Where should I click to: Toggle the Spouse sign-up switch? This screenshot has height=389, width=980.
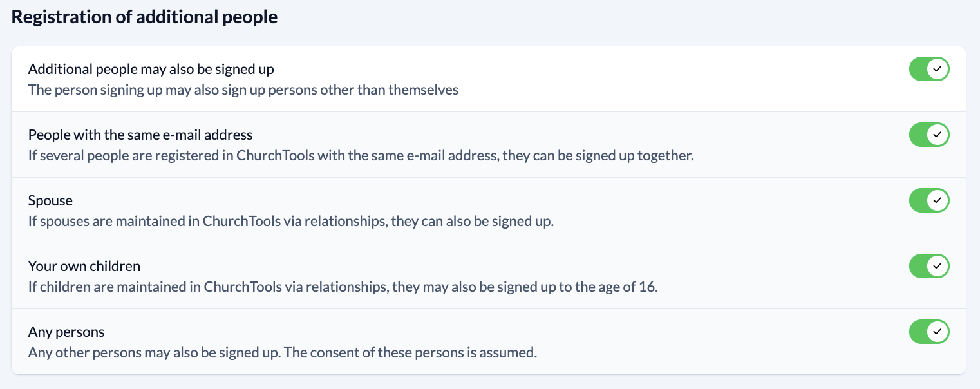928,200
